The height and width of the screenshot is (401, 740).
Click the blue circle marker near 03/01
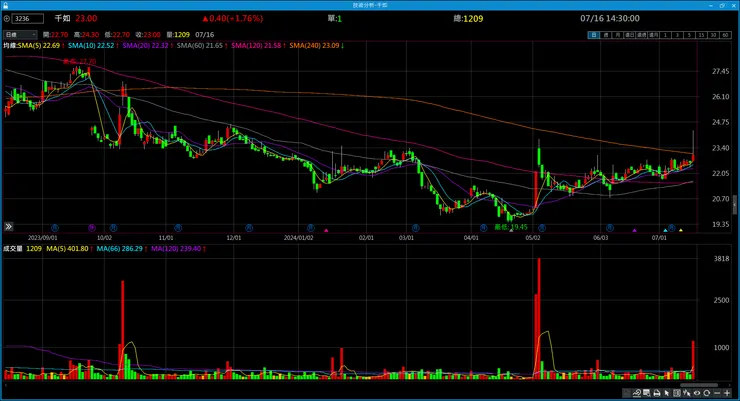point(415,228)
